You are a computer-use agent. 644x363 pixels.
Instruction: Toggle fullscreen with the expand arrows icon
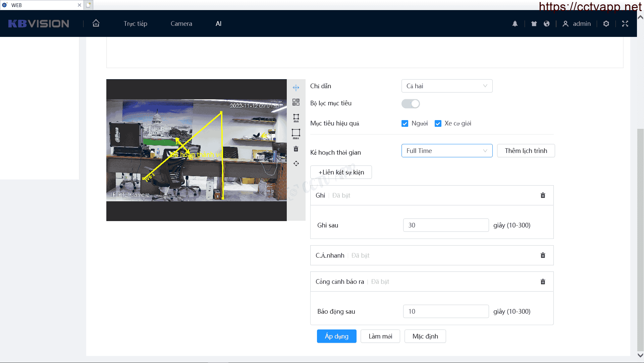pos(625,23)
